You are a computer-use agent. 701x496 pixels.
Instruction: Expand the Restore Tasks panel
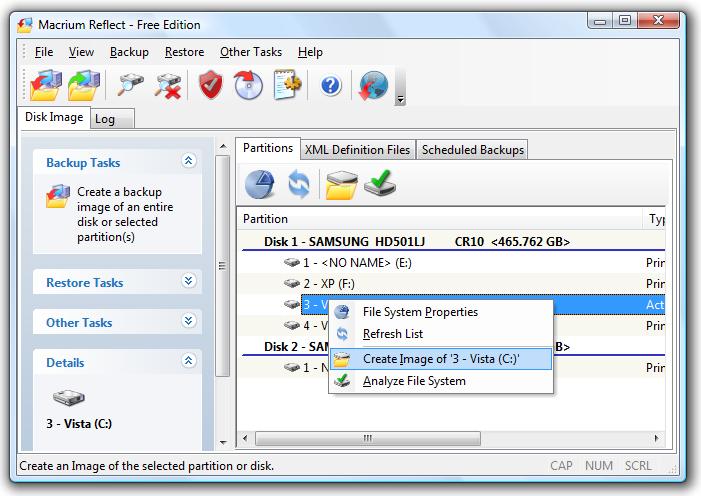(189, 280)
